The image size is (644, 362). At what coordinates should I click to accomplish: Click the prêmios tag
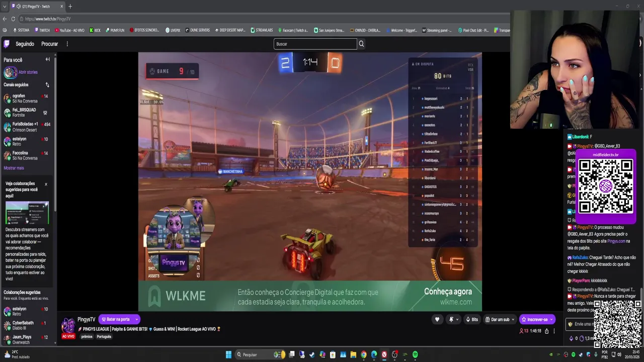(x=87, y=336)
